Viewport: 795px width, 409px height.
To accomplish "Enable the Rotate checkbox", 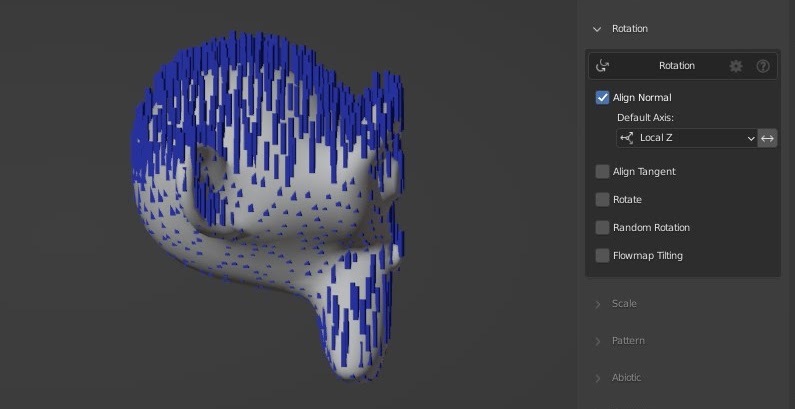I will (602, 200).
